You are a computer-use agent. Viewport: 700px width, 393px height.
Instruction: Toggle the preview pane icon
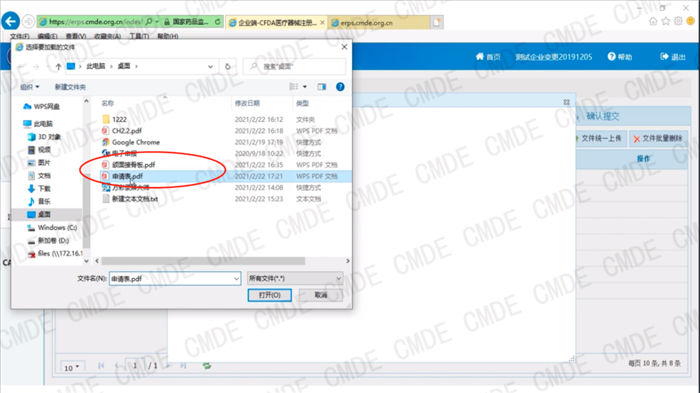[321, 87]
